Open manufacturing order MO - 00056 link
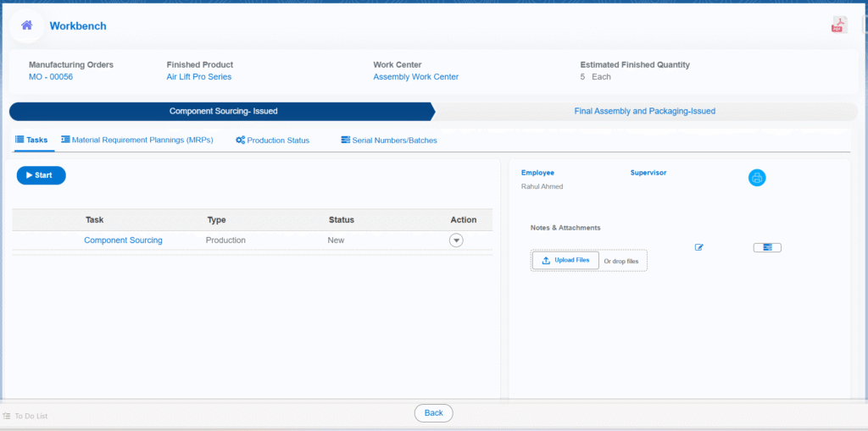 (x=51, y=77)
